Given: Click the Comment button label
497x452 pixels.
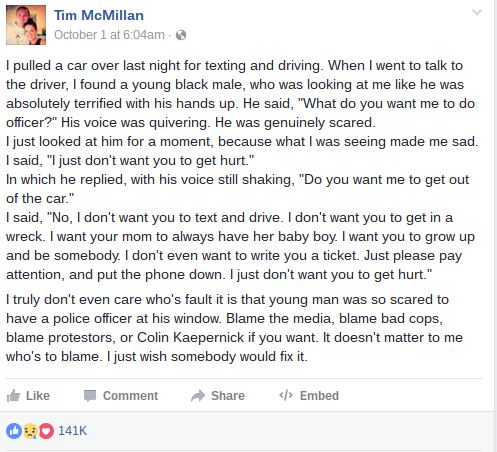Looking at the screenshot, I should click(130, 396).
